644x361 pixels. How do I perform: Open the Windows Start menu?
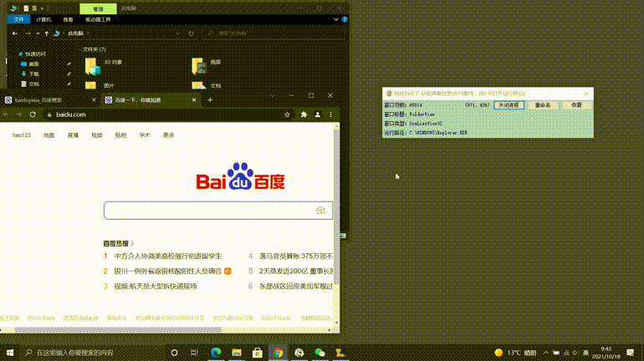click(x=10, y=353)
